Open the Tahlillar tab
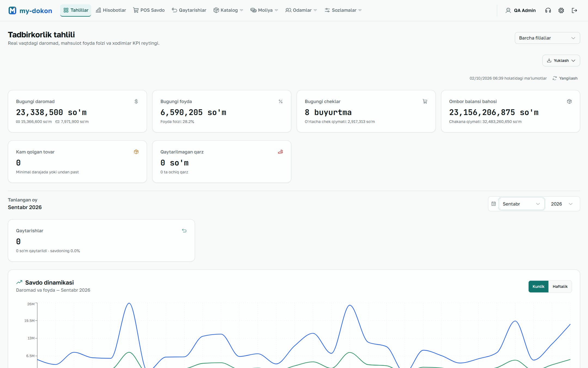The width and height of the screenshot is (588, 368). pos(76,10)
